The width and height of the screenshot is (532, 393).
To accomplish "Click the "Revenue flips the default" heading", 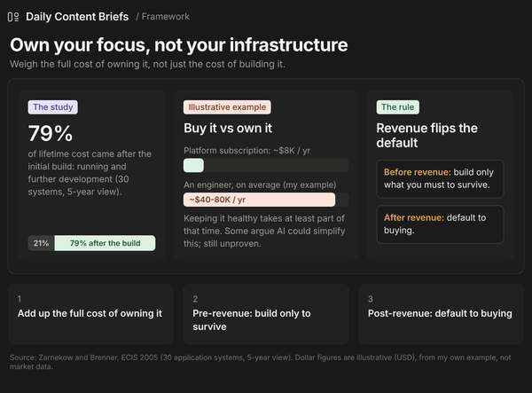I will click(x=426, y=136).
